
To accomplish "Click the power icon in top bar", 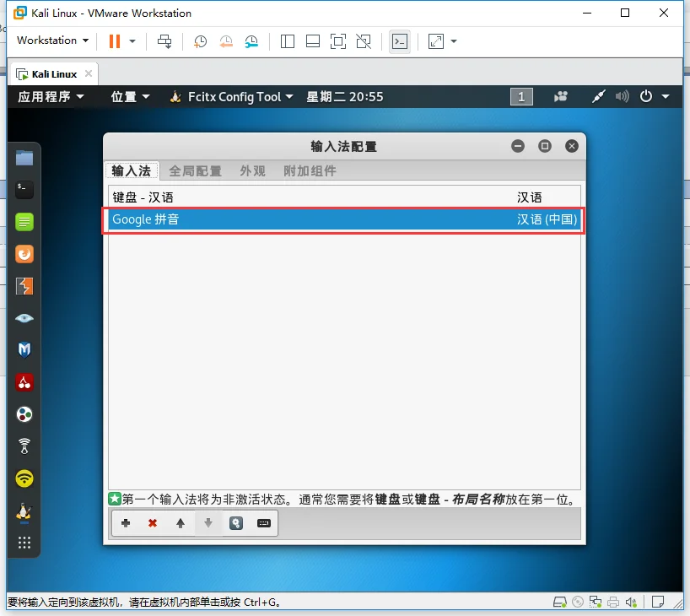I will tap(646, 96).
